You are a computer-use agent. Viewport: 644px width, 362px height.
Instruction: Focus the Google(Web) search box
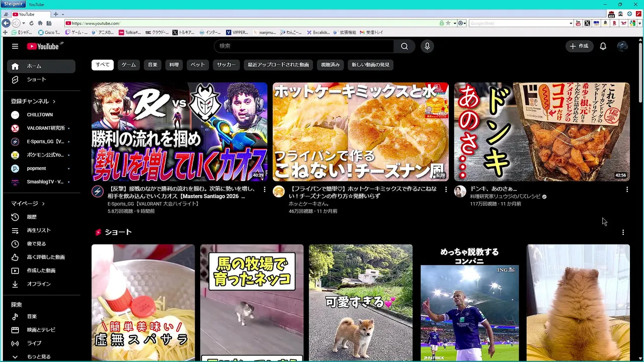(518, 23)
